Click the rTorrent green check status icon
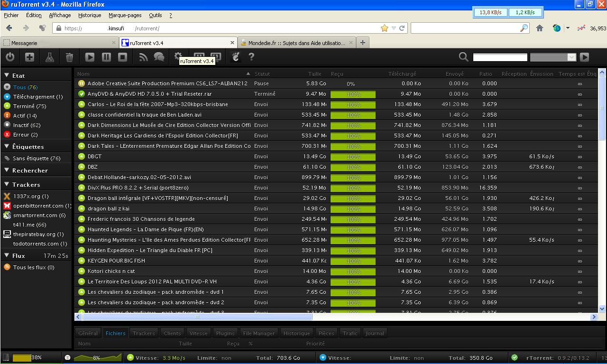This screenshot has width=607, height=364. (x=515, y=357)
